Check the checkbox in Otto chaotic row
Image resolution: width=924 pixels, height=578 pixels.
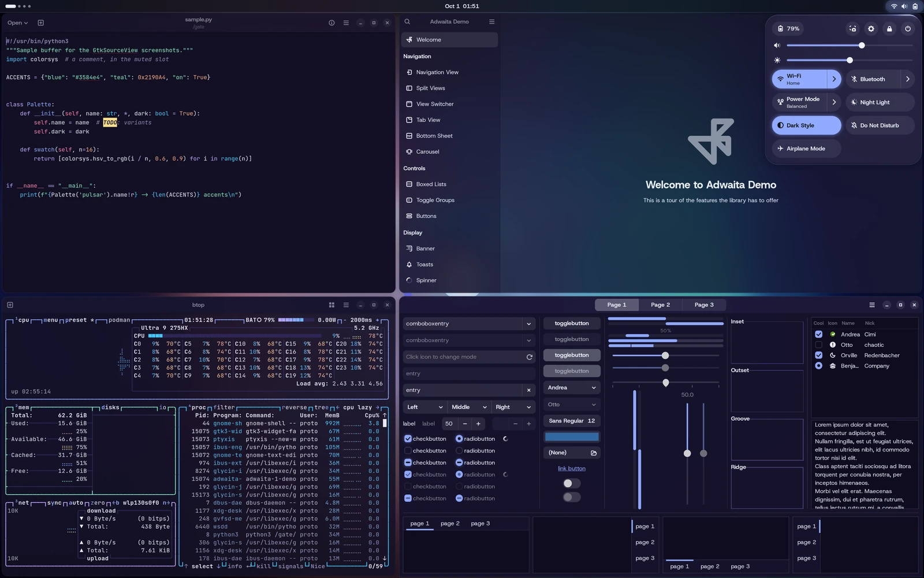818,344
